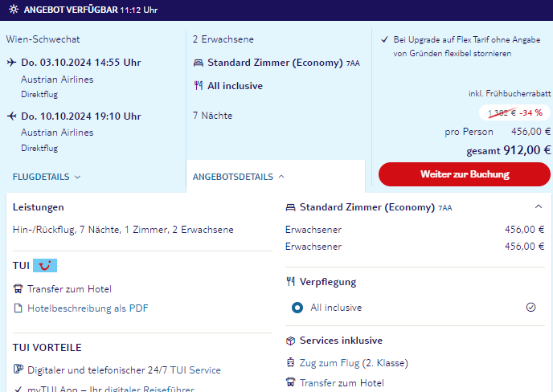This screenshot has height=392, width=553.
Task: Click the sun icon beside Angebot verfügbar
Action: (14, 9)
